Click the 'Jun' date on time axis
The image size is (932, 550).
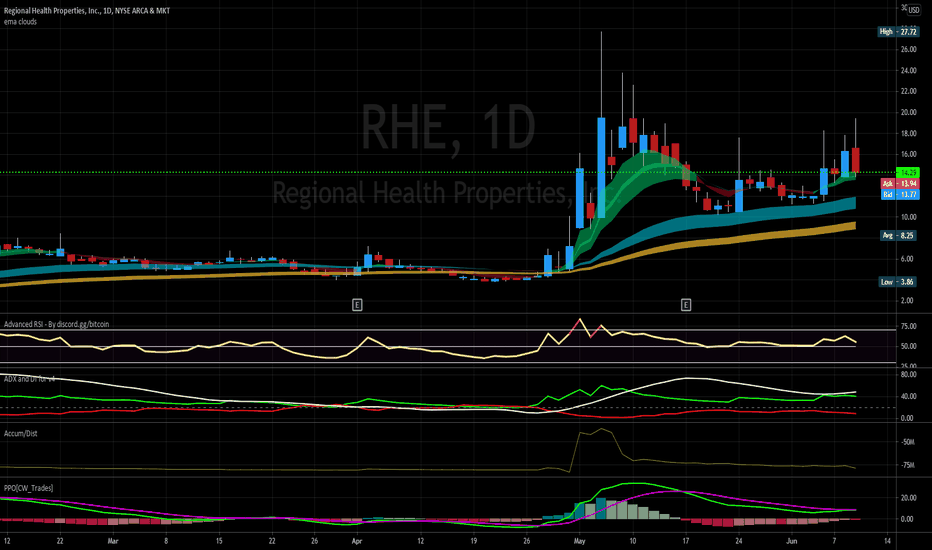point(792,541)
